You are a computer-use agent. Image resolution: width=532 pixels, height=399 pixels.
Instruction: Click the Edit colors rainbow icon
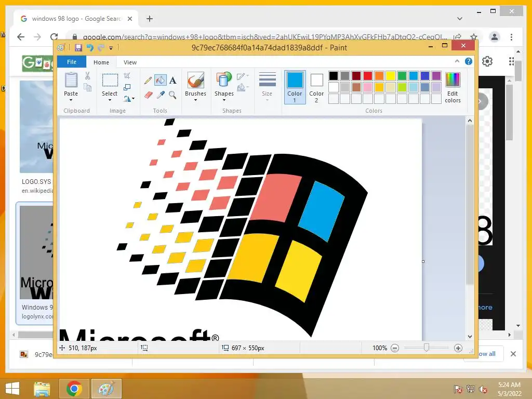453,81
